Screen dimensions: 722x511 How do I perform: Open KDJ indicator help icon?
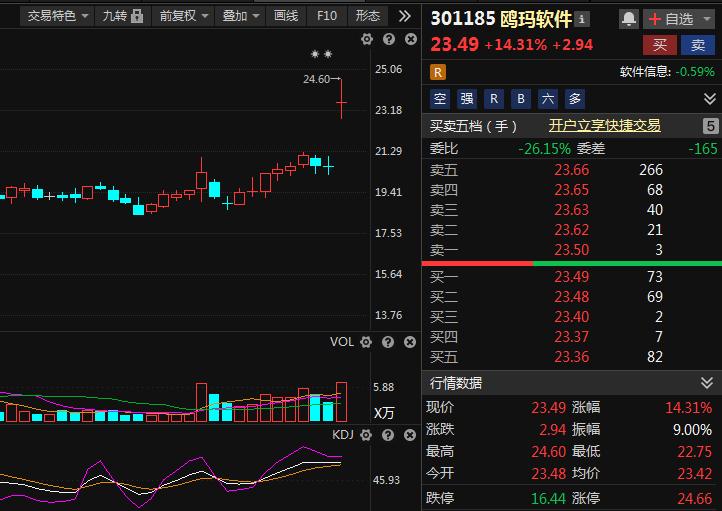[x=388, y=435]
